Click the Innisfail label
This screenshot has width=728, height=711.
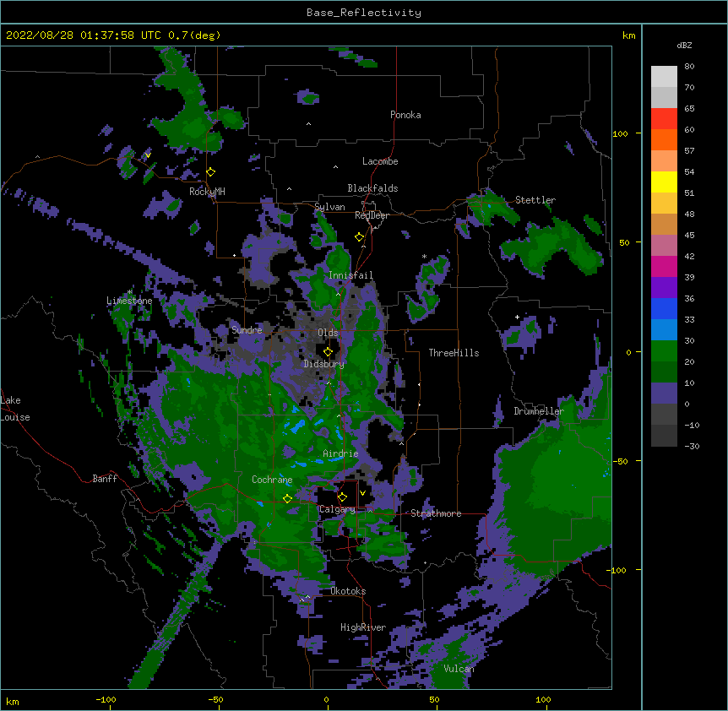(350, 275)
